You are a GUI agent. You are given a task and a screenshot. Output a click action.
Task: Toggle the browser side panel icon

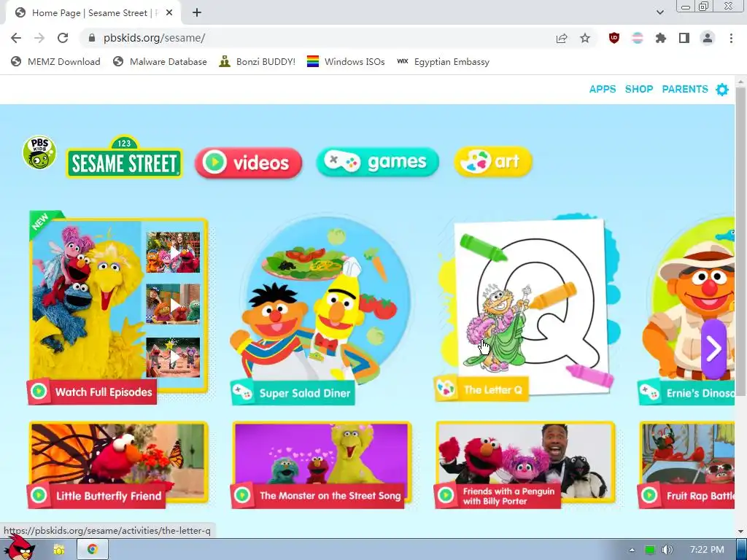684,38
